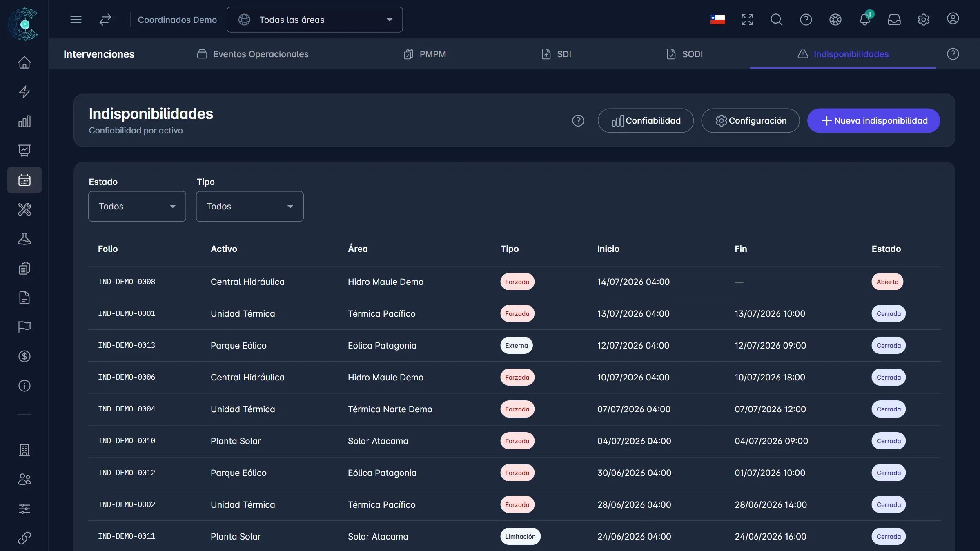Open the search icon in top bar
The width and height of the screenshot is (980, 551).
point(777,20)
